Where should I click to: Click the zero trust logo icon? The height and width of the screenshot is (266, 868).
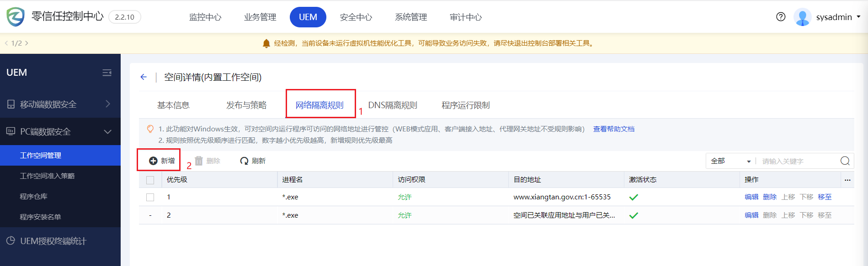(x=16, y=17)
